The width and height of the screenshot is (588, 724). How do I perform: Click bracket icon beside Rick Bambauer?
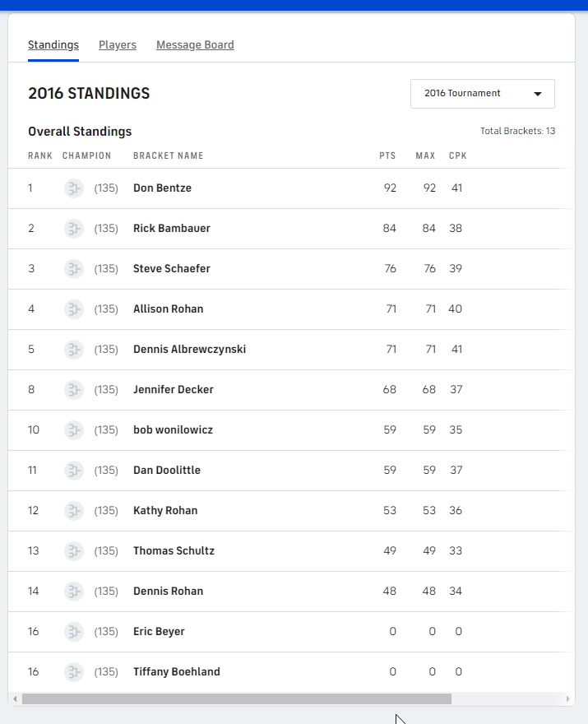[74, 229]
